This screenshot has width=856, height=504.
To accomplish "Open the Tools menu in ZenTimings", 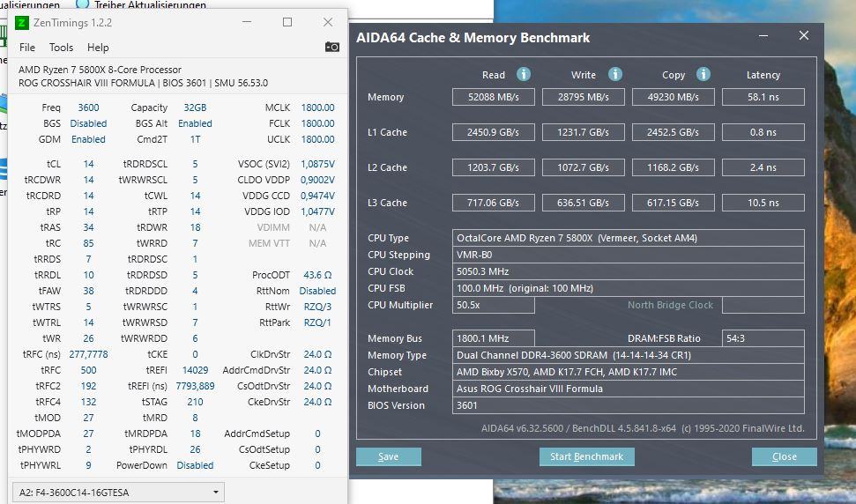I will pyautogui.click(x=61, y=48).
